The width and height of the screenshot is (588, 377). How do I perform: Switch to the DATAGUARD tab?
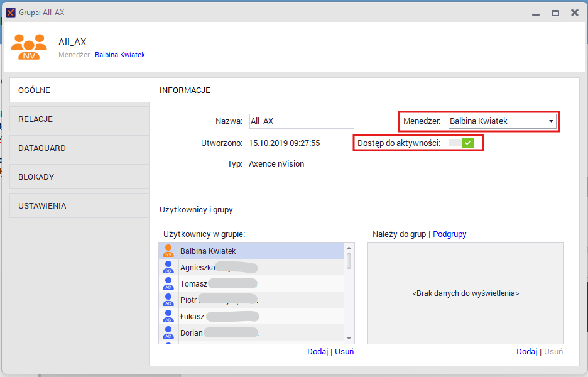click(x=79, y=148)
